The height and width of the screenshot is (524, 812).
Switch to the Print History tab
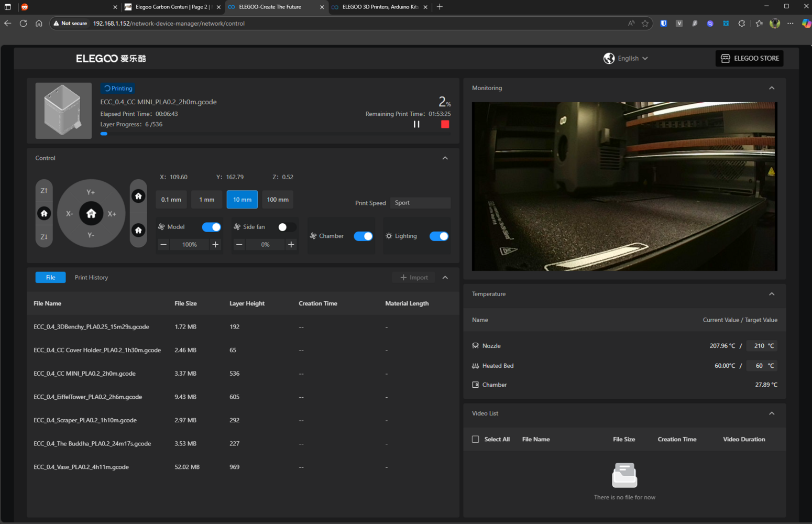[x=91, y=278]
